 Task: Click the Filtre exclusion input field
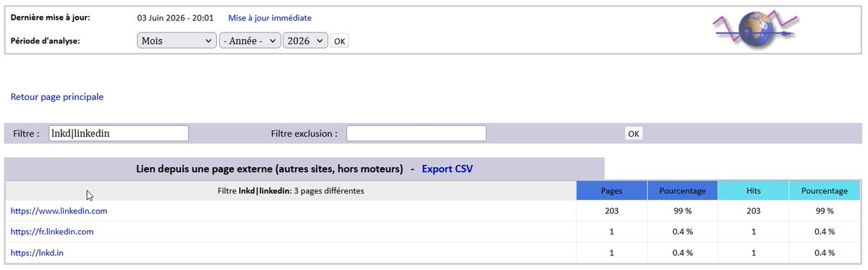[416, 133]
